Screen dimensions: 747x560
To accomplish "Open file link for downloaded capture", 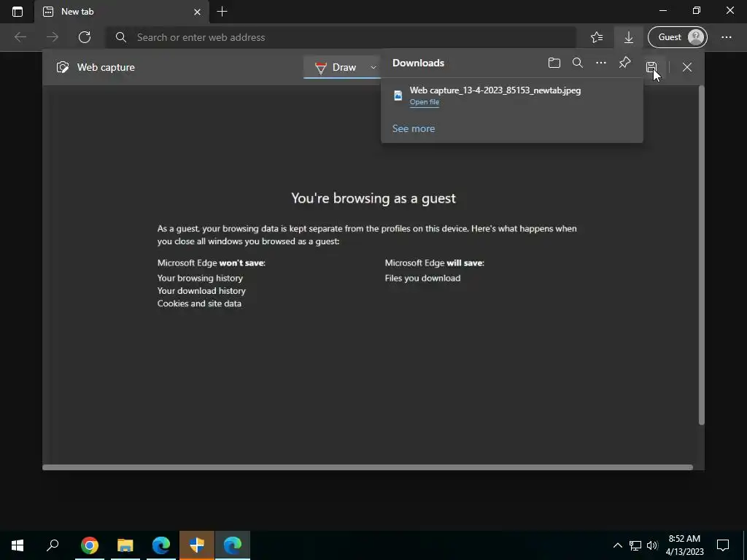I will click(425, 102).
